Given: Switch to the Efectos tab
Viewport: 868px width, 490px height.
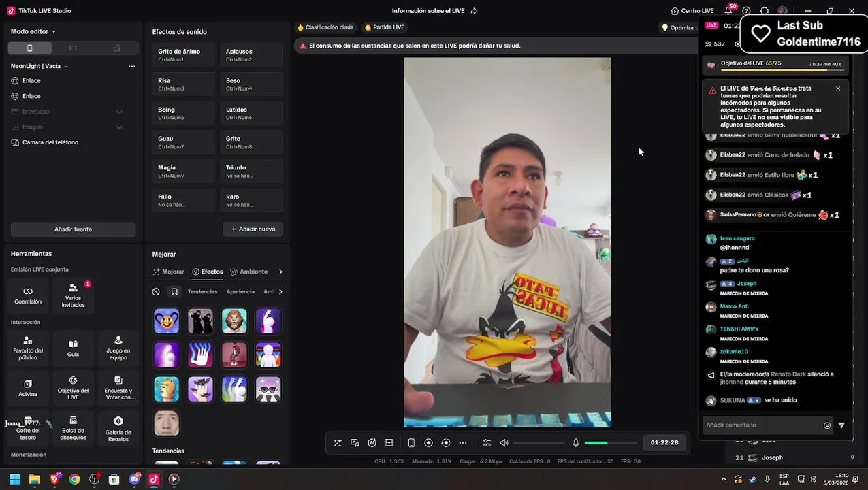Looking at the screenshot, I should tap(208, 272).
